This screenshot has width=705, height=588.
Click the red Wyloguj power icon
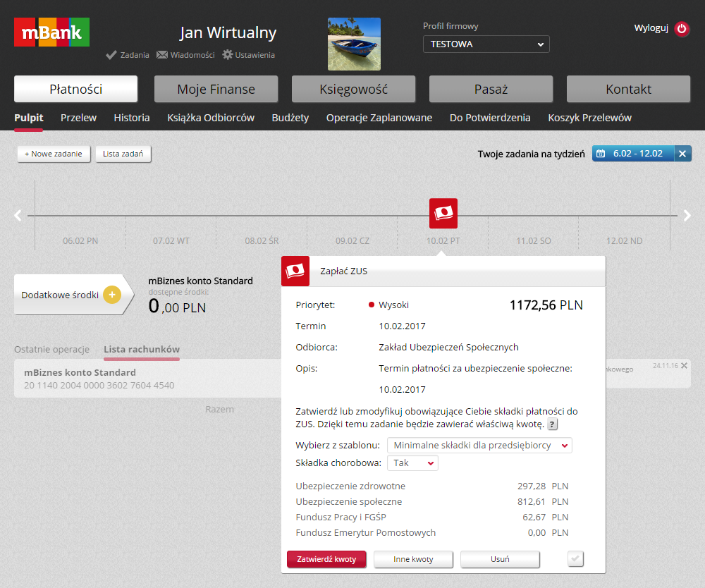pos(682,28)
